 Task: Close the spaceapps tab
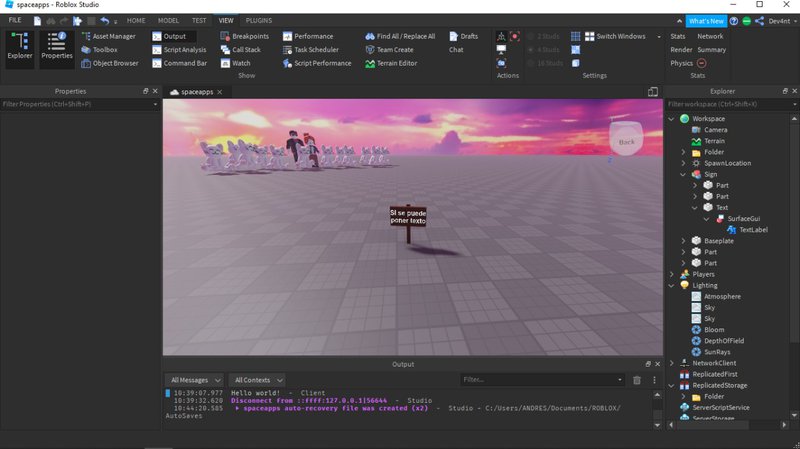pyautogui.click(x=219, y=92)
